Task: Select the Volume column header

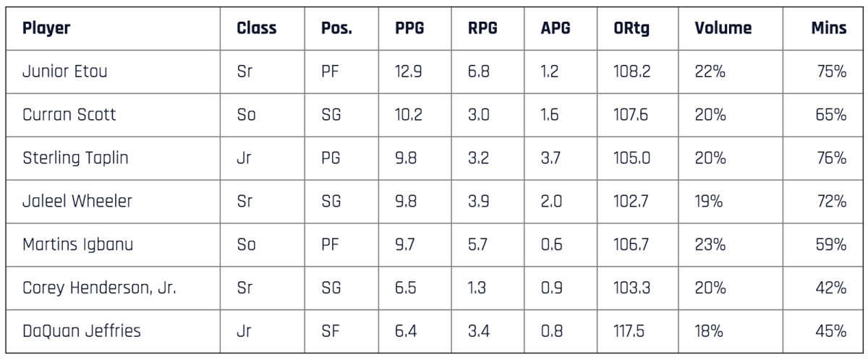Action: point(723,28)
